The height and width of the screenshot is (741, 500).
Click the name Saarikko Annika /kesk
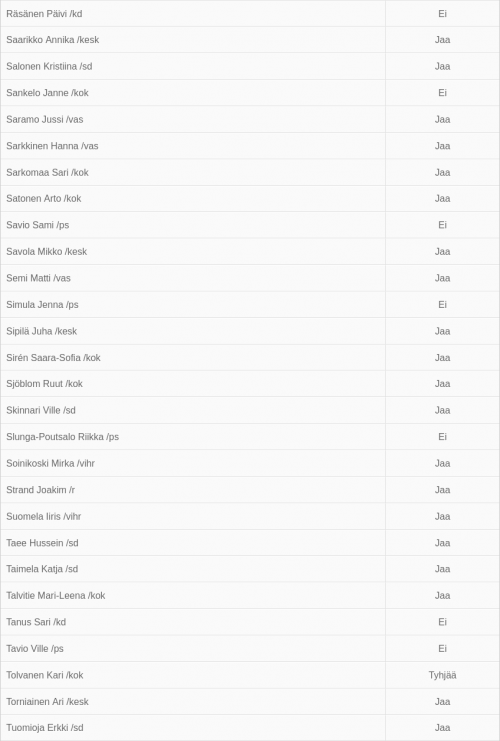pyautogui.click(x=52, y=40)
